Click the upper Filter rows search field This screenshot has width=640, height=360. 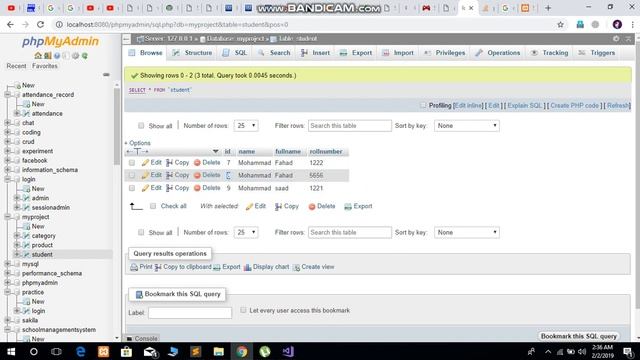[x=350, y=126]
